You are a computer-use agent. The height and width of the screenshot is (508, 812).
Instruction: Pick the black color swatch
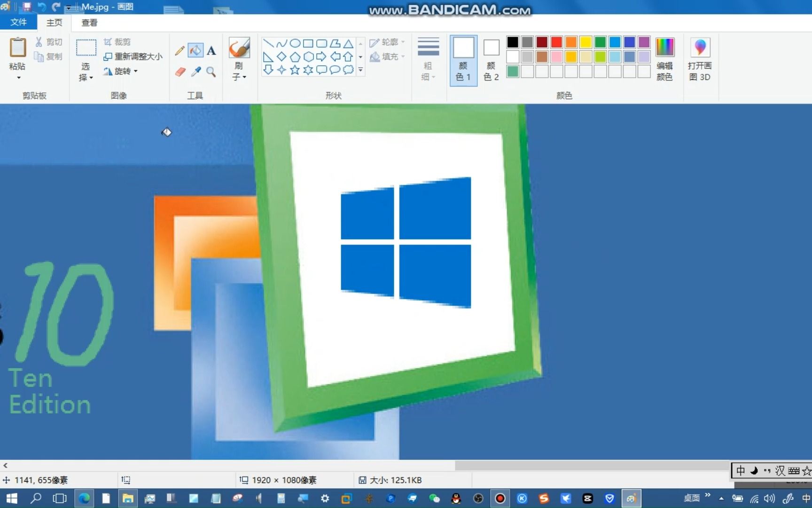(513, 42)
